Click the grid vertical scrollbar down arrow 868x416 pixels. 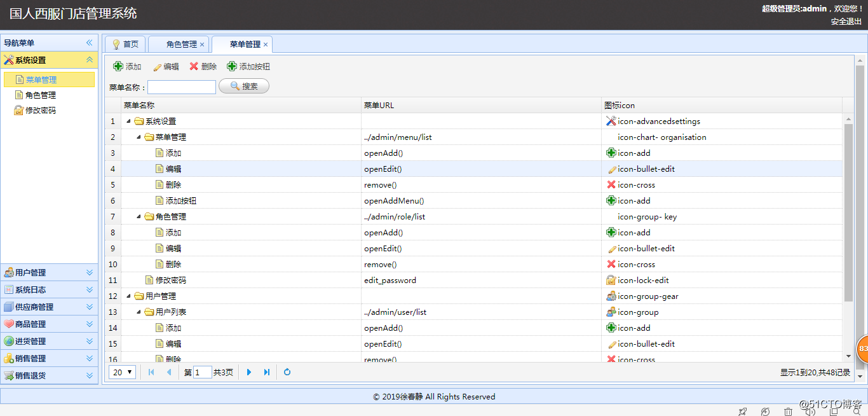click(848, 356)
